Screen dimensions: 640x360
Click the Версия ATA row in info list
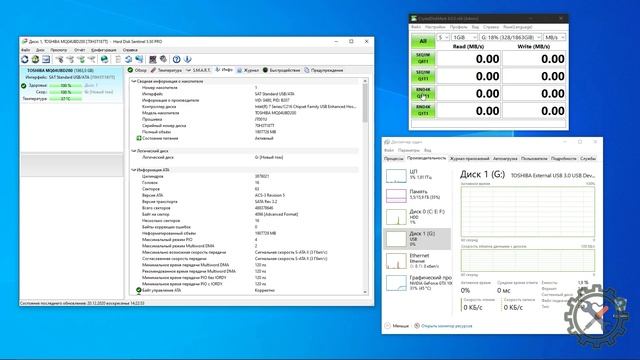245,195
